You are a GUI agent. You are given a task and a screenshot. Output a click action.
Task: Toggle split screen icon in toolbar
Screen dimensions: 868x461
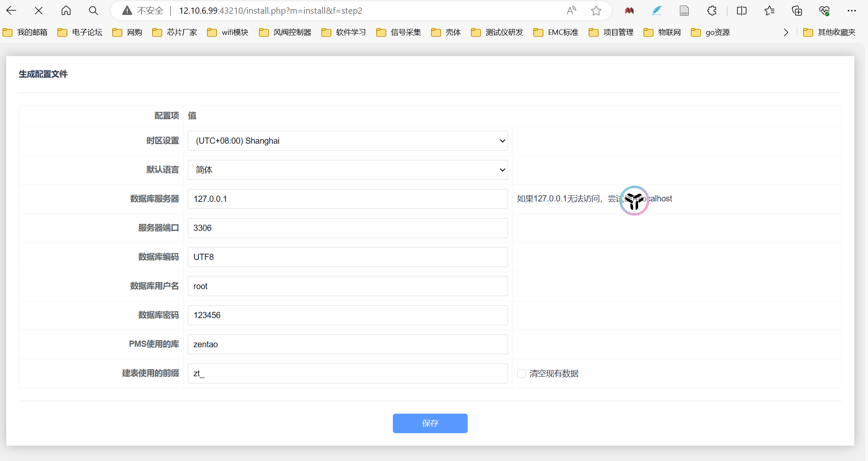[x=742, y=11]
